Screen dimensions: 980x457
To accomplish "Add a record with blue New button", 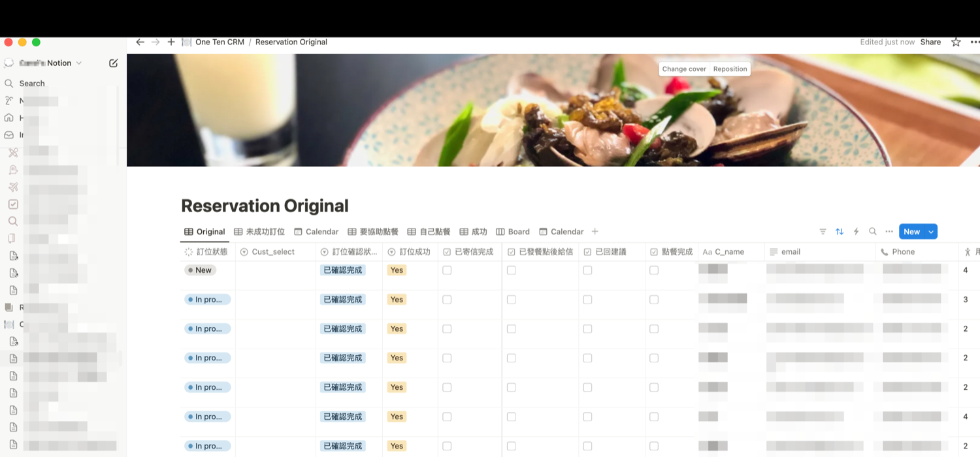I will click(912, 232).
